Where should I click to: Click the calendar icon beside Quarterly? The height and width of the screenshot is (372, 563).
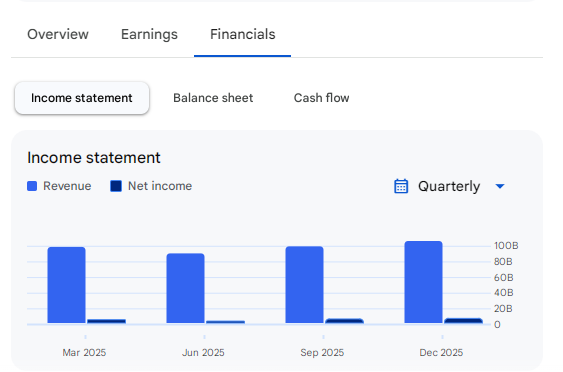click(401, 186)
